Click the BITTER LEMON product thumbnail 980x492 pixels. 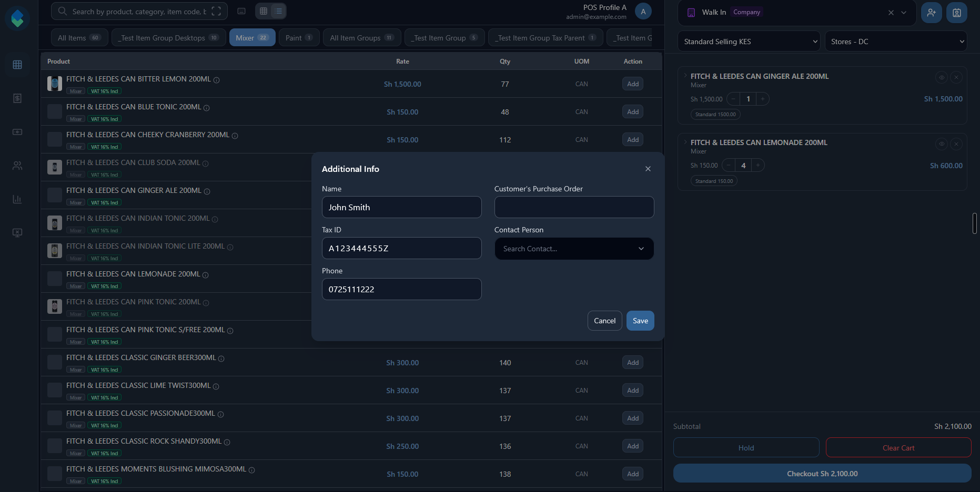tap(55, 84)
